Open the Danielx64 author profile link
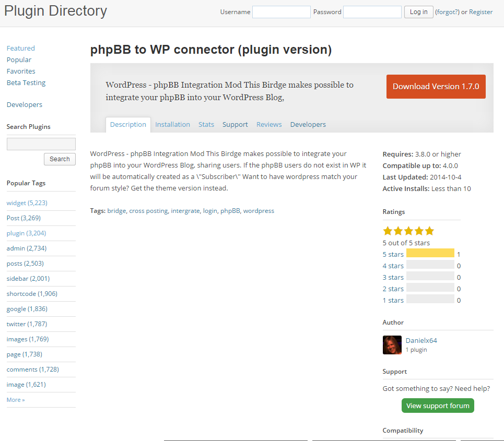Screen dimensions: 504x441 [421, 340]
